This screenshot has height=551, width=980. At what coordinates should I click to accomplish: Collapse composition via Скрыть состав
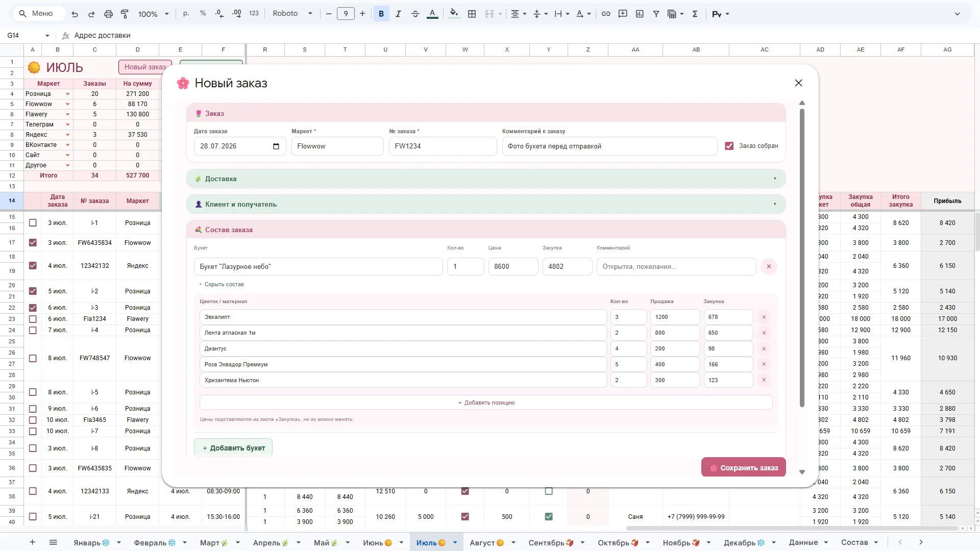(222, 284)
